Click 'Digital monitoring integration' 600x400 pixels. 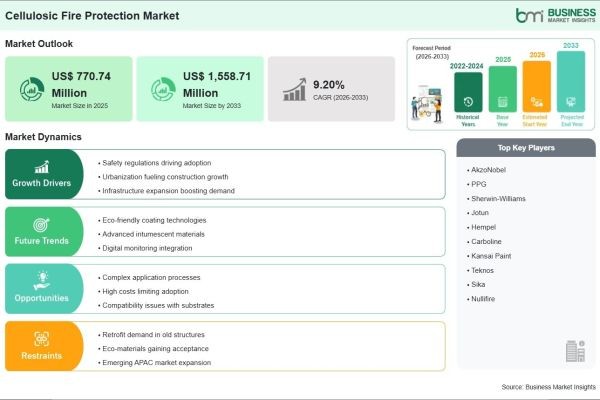[147, 248]
